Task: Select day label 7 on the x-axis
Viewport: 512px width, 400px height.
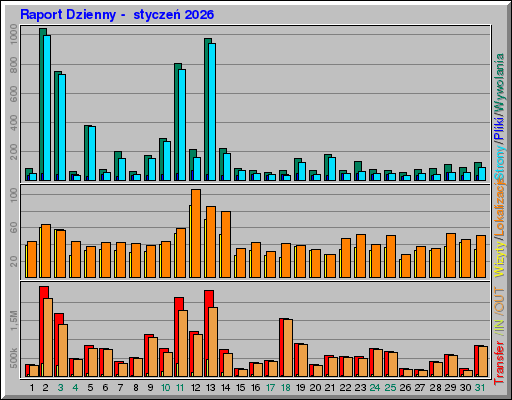Action: (x=120, y=388)
